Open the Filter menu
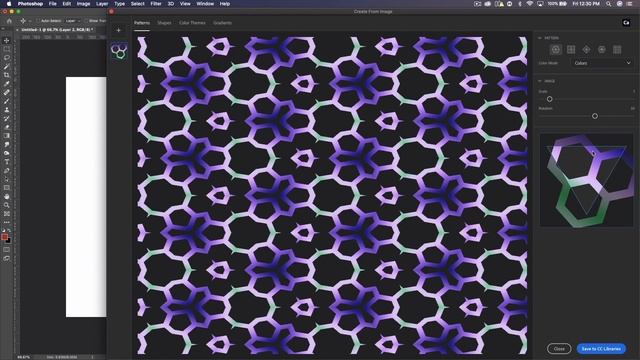 click(156, 4)
